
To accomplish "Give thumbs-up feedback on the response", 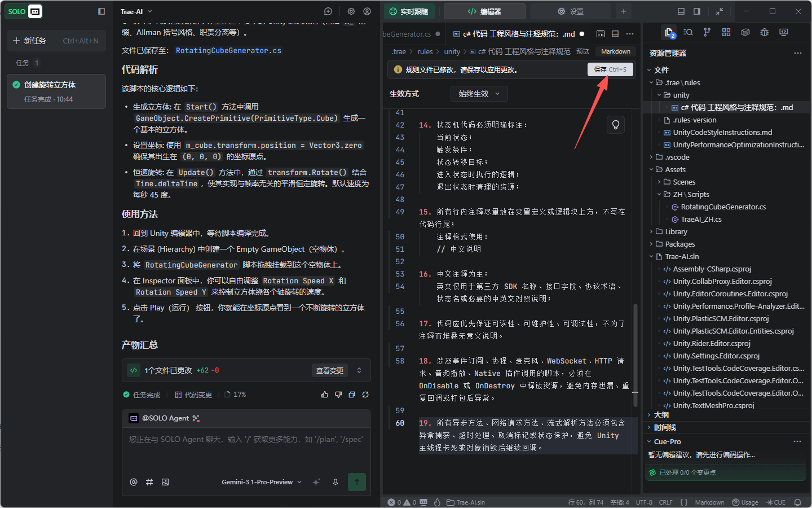I will pos(325,395).
